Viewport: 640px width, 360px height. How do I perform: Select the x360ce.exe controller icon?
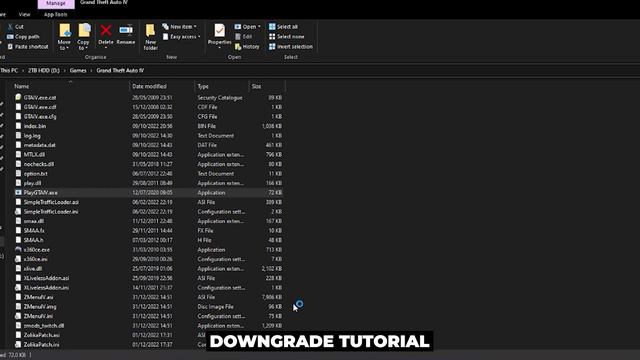coord(18,249)
